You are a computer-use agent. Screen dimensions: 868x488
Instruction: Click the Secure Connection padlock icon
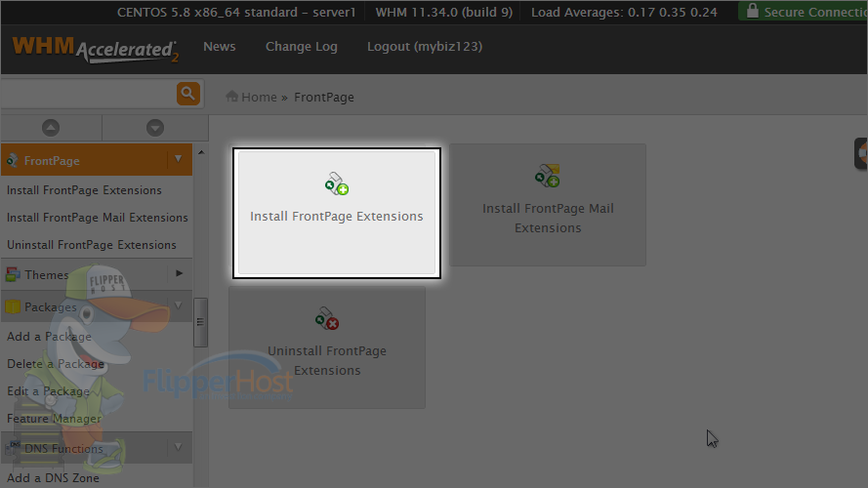[753, 11]
